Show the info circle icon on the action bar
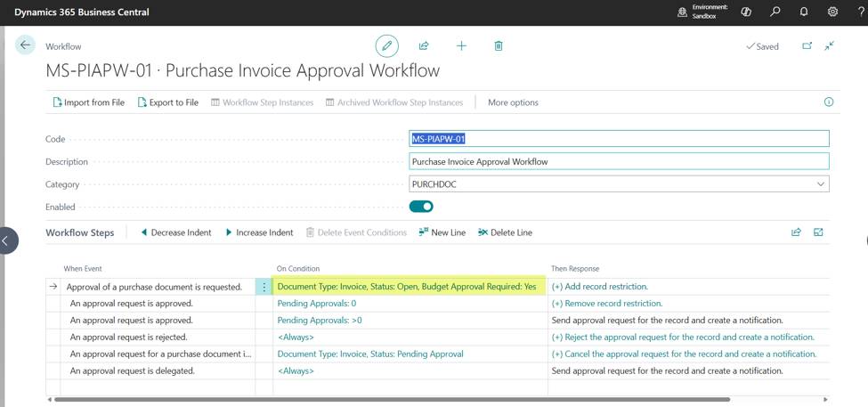 (x=829, y=102)
